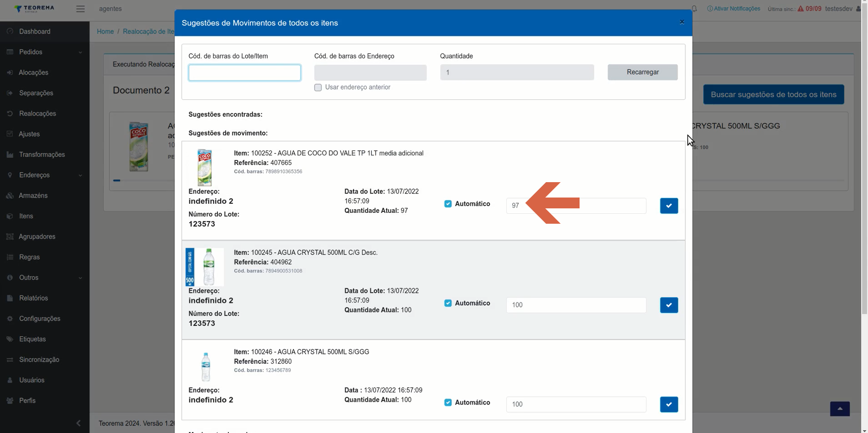This screenshot has height=433, width=868.
Task: Confirm movement for AGUA CRYSTAL S/GGG
Action: [x=669, y=405]
